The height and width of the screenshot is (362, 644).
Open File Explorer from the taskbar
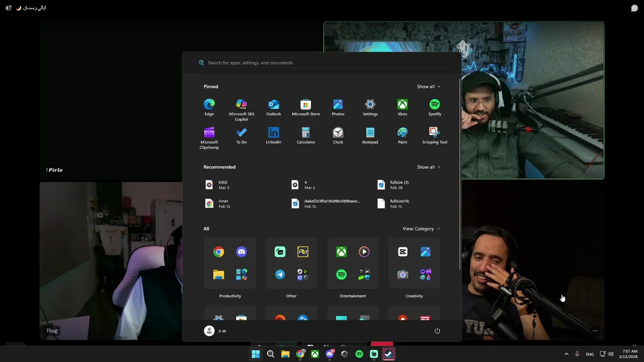pyautogui.click(x=285, y=354)
